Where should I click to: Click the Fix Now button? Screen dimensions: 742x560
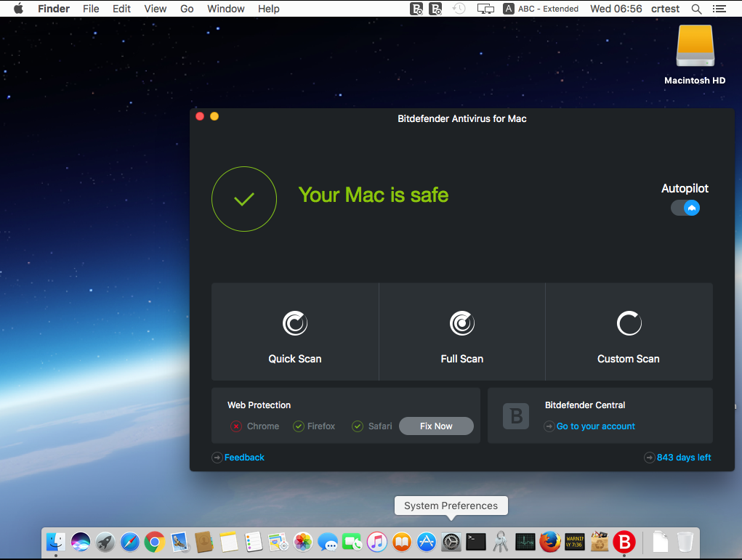tap(436, 426)
